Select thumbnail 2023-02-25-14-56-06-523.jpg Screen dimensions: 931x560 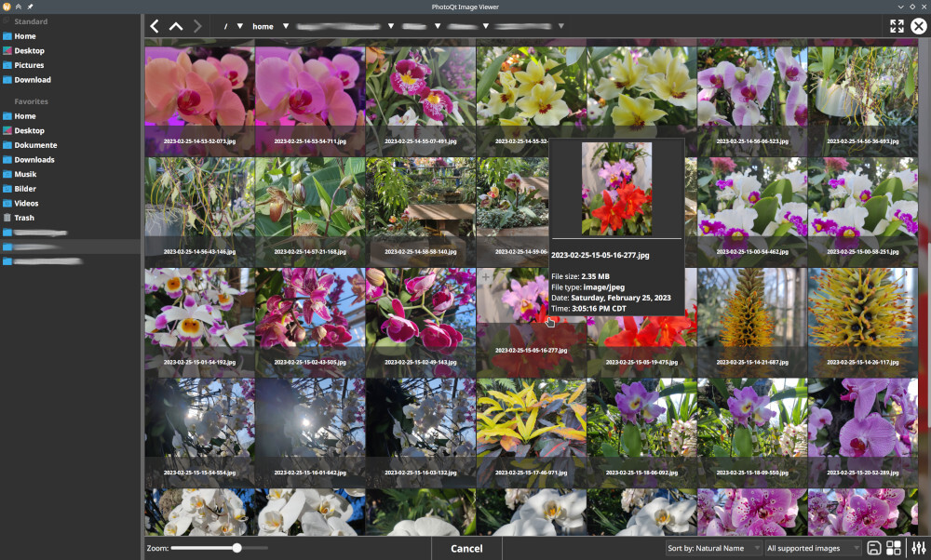752,101
